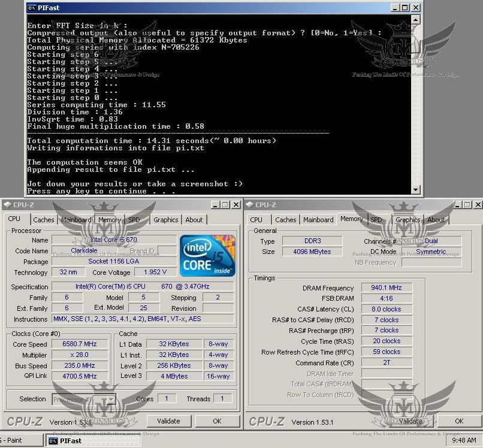Click the CAS# Latency value '8.0 clocks'

pyautogui.click(x=387, y=309)
